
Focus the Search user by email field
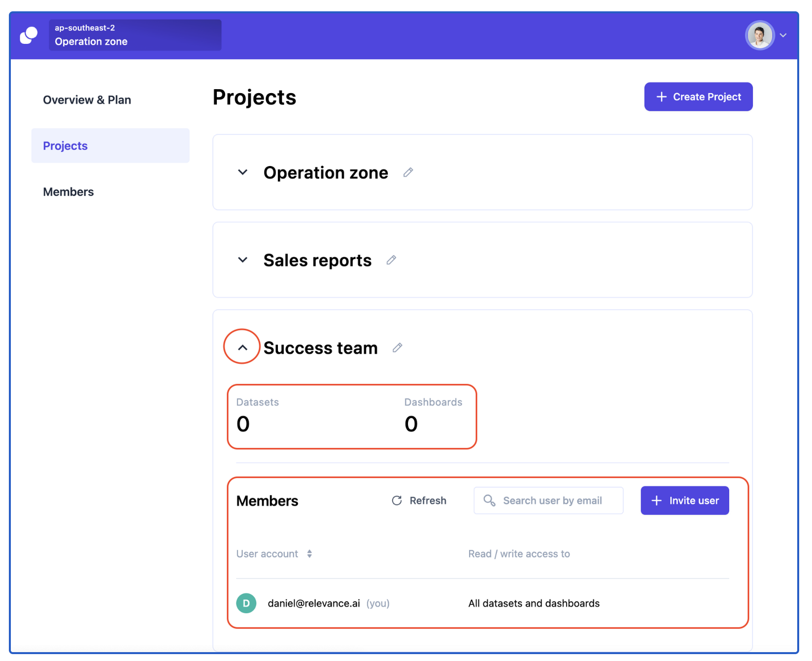click(x=548, y=501)
